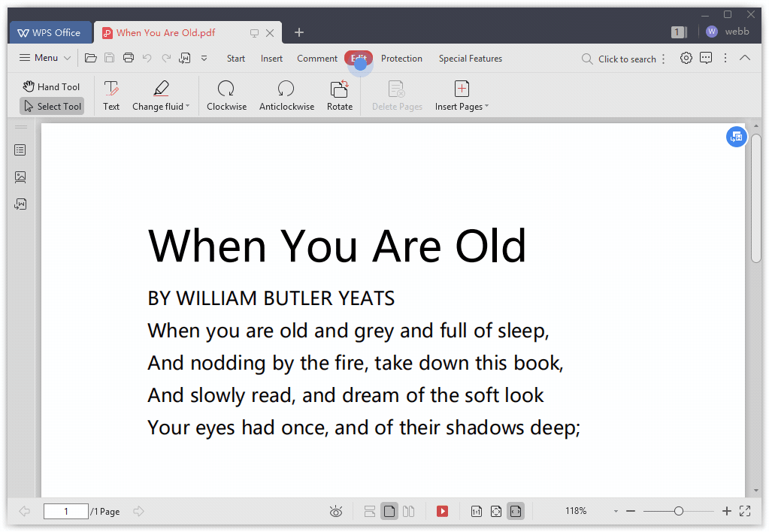Select the Hand Tool
769x532 pixels.
pos(51,86)
